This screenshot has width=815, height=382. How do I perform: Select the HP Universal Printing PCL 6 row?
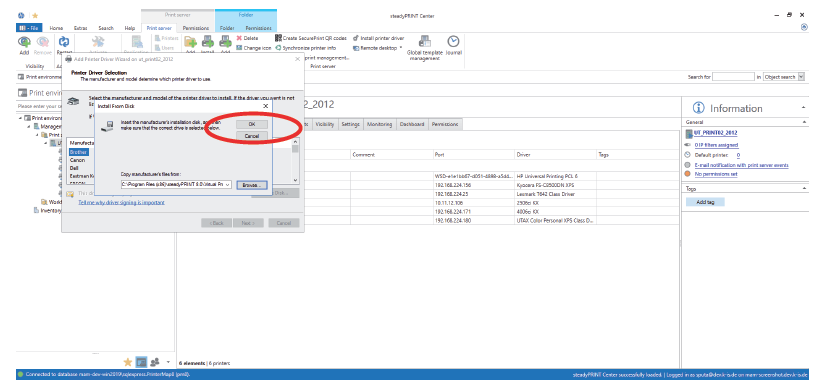[429, 176]
